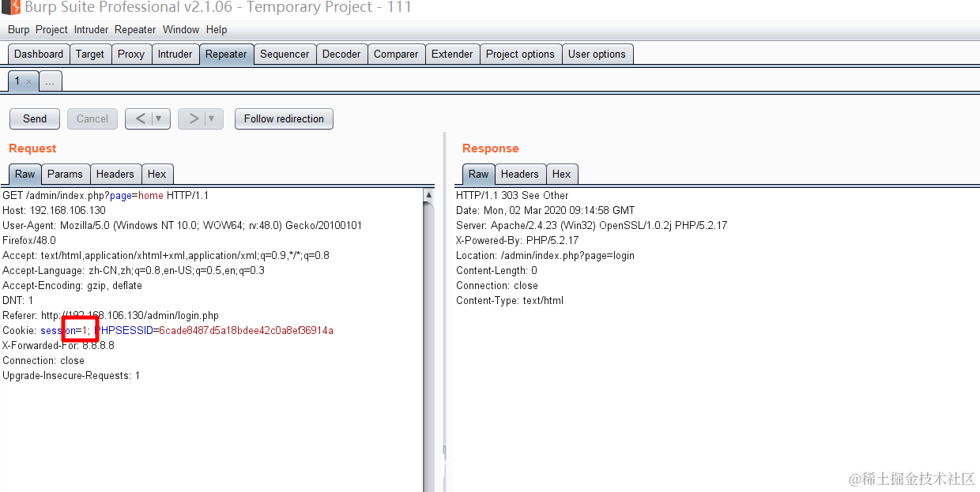Switch to the Decoder tab

pos(341,54)
